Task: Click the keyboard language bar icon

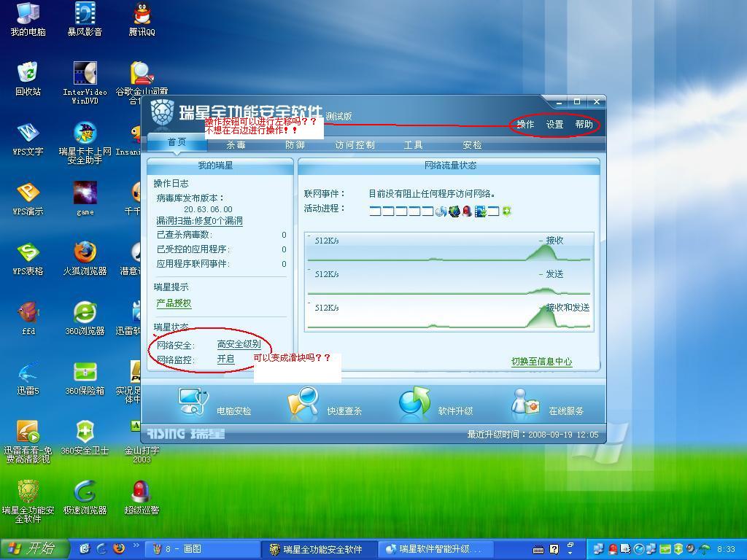Action: [x=538, y=550]
